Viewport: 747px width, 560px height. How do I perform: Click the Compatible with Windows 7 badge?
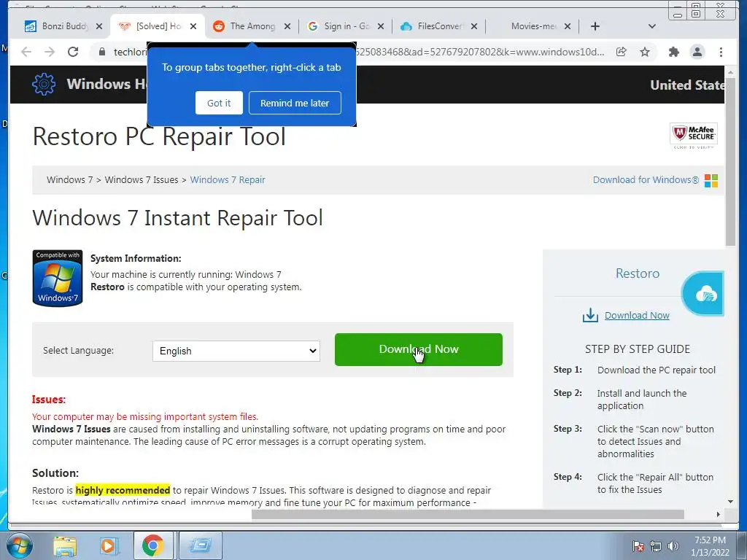(x=58, y=278)
